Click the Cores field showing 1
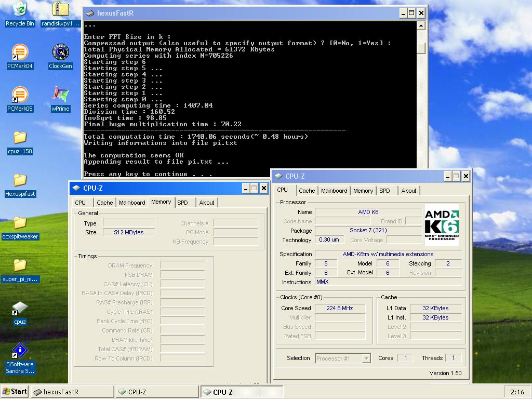Screen dimensions: 532x399 [x=405, y=357]
